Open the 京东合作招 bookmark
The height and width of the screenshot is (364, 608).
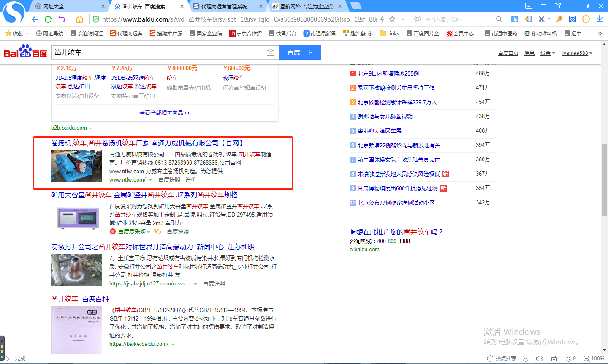coord(245,33)
